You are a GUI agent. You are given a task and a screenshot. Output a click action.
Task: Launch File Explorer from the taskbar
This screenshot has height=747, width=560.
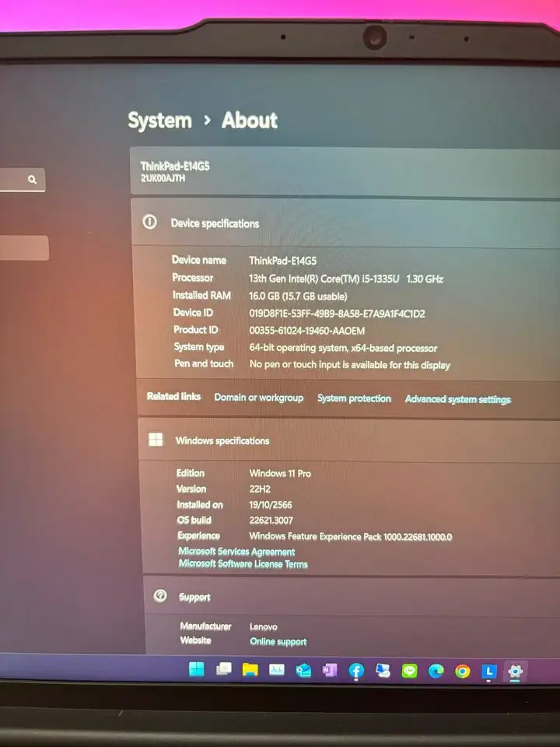(250, 669)
